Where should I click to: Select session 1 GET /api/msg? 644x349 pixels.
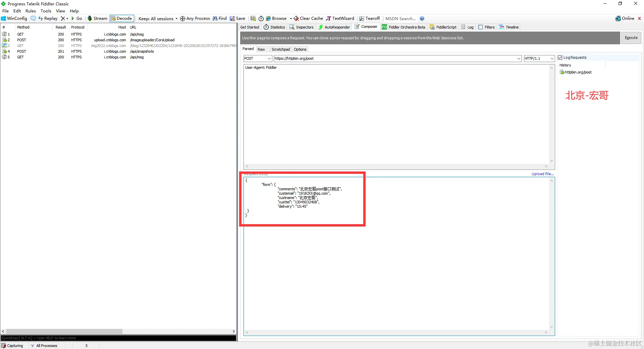click(119, 34)
